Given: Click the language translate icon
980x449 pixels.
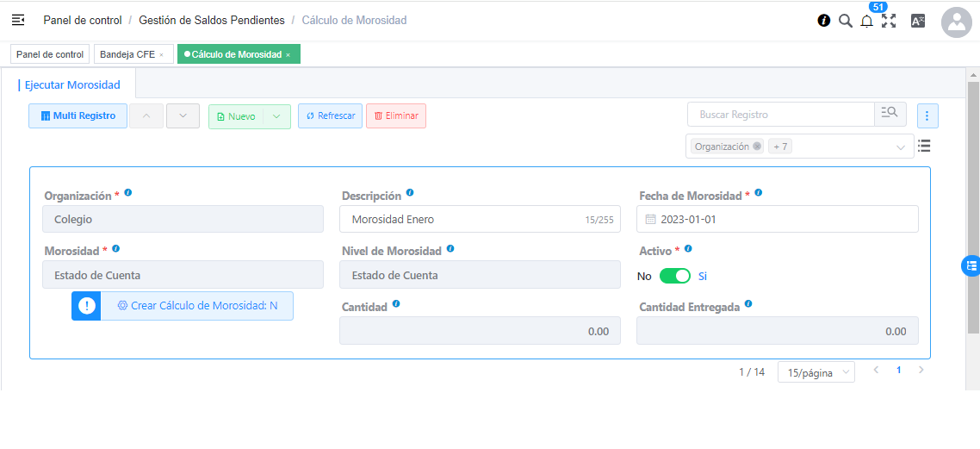Looking at the screenshot, I should click(918, 21).
